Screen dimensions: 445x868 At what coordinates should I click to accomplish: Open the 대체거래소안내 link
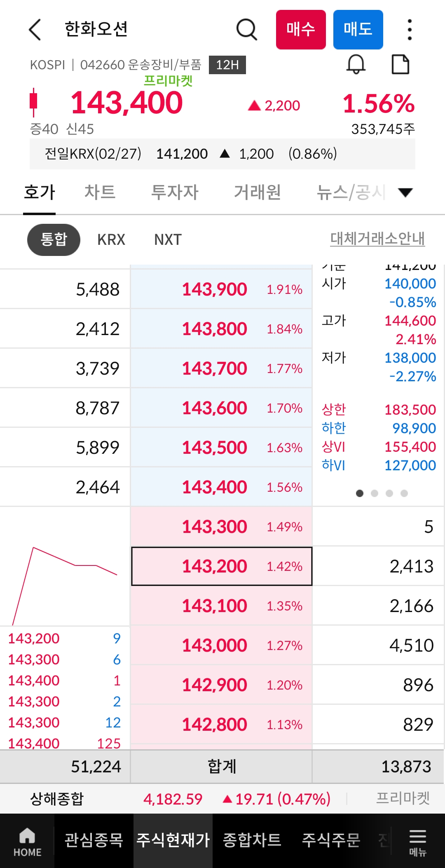point(377,239)
